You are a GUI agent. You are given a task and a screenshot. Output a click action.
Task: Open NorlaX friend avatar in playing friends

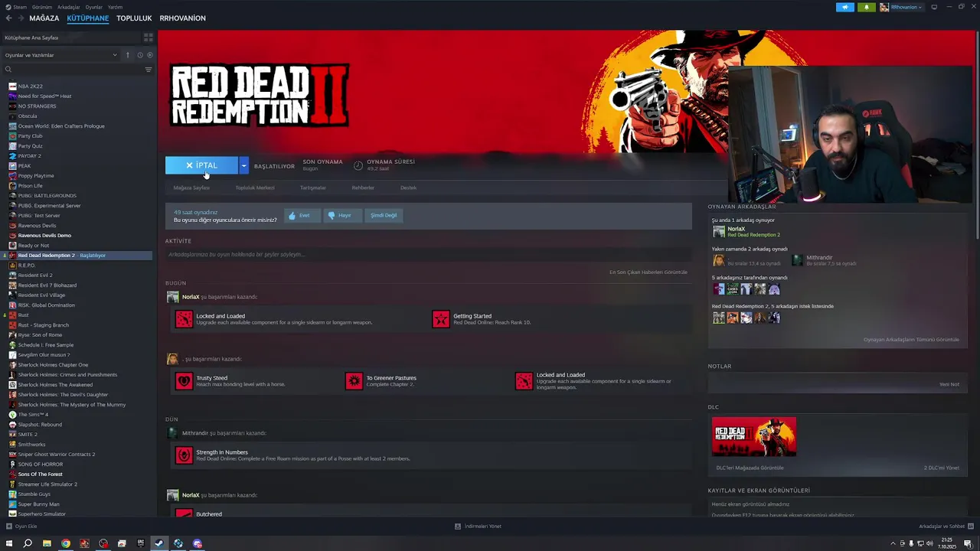point(719,231)
